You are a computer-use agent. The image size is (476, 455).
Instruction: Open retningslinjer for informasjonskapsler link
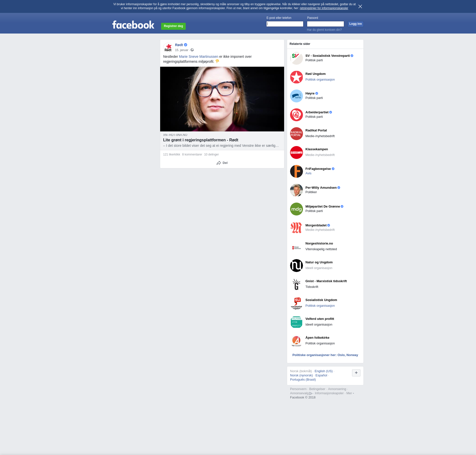324,8
